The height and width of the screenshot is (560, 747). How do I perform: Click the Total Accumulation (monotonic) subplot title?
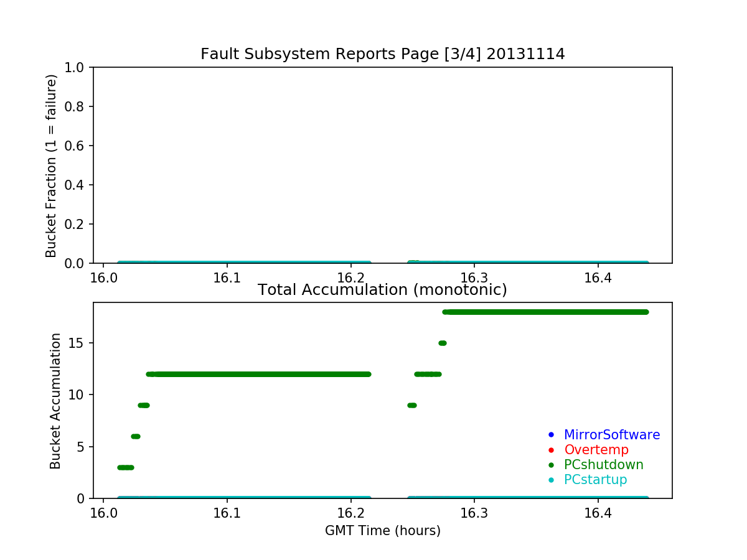pyautogui.click(x=382, y=290)
